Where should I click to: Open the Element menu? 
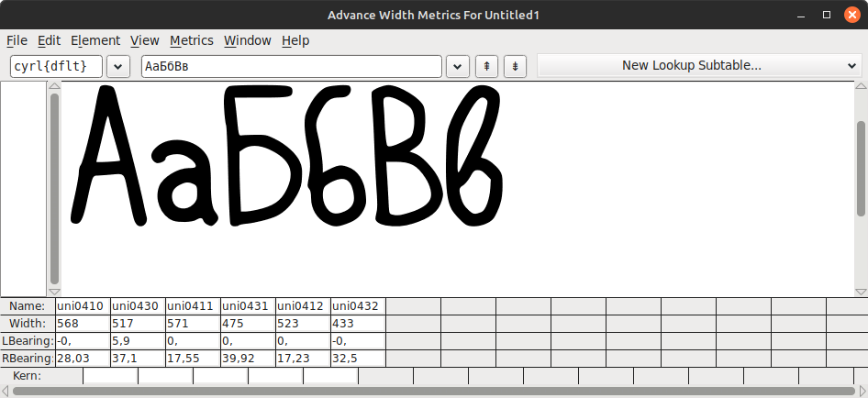(x=95, y=40)
